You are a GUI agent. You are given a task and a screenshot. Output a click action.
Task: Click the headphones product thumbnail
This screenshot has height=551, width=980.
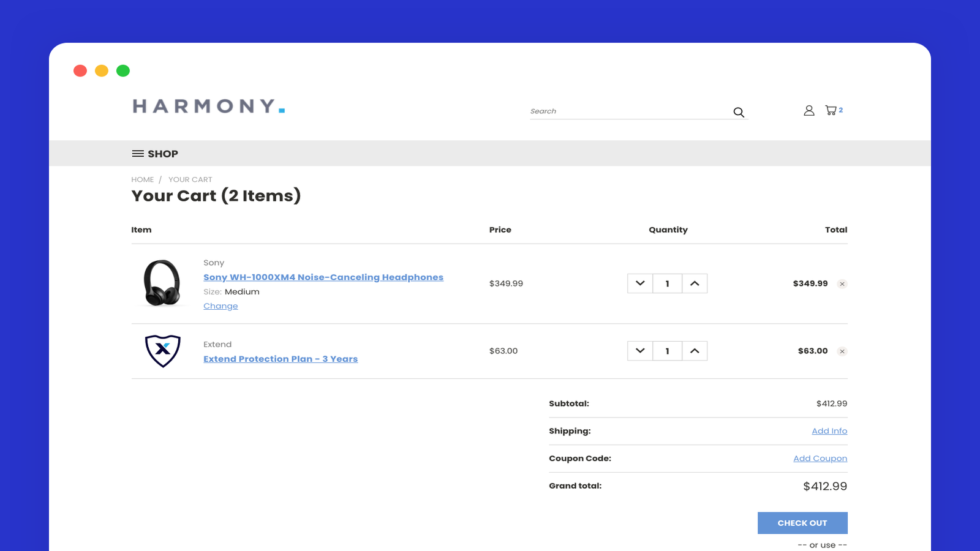click(162, 283)
